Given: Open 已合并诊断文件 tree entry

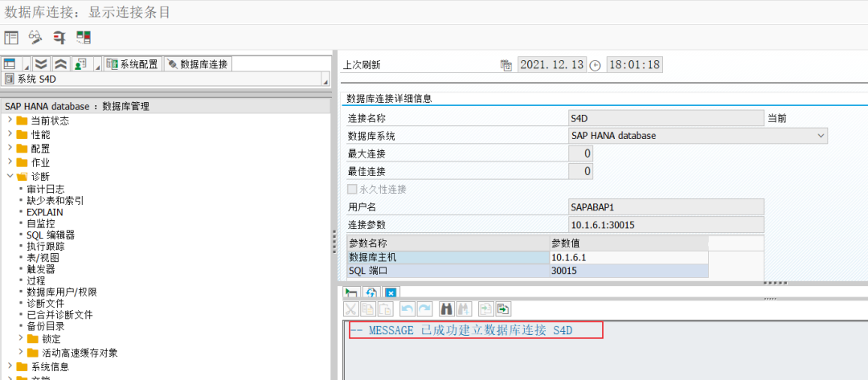Looking at the screenshot, I should (59, 314).
